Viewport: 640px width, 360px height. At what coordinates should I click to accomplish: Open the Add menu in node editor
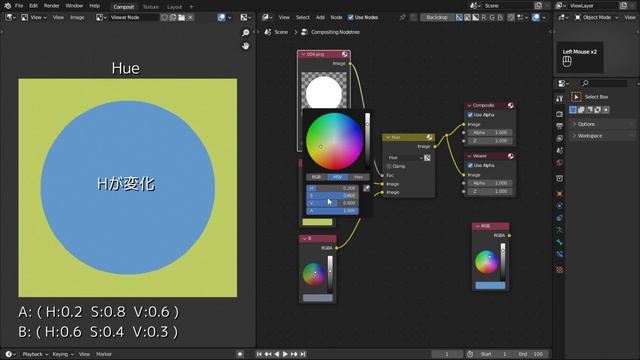click(320, 17)
